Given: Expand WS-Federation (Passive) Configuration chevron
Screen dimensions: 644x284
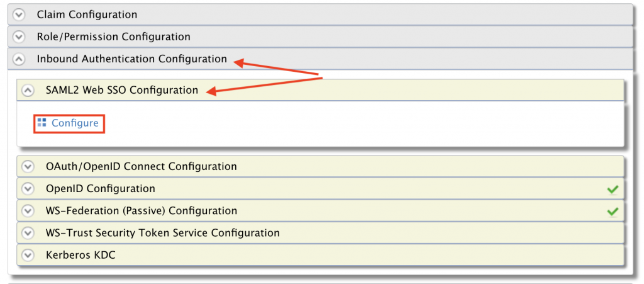Looking at the screenshot, I should [28, 211].
